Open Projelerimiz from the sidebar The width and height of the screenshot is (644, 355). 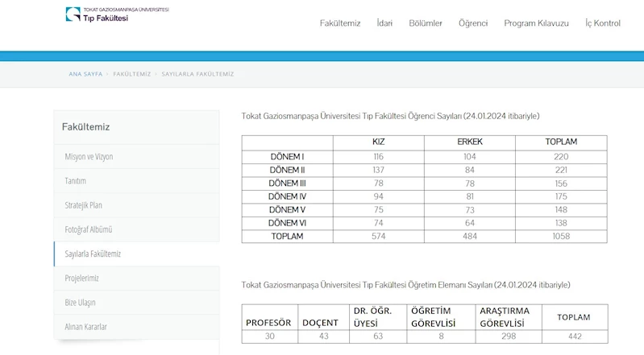pos(81,278)
